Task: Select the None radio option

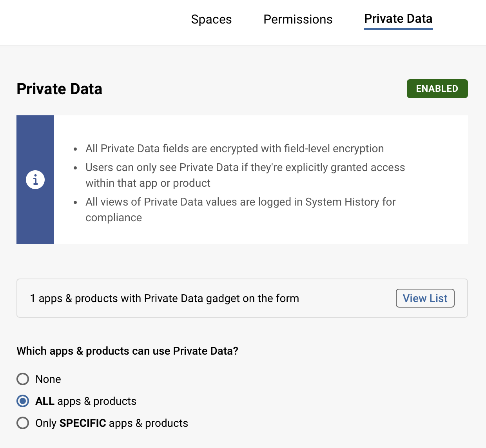Action: (x=22, y=379)
